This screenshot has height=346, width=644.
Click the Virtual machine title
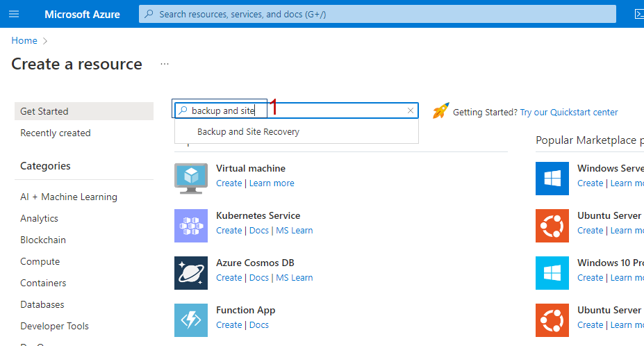pyautogui.click(x=251, y=168)
